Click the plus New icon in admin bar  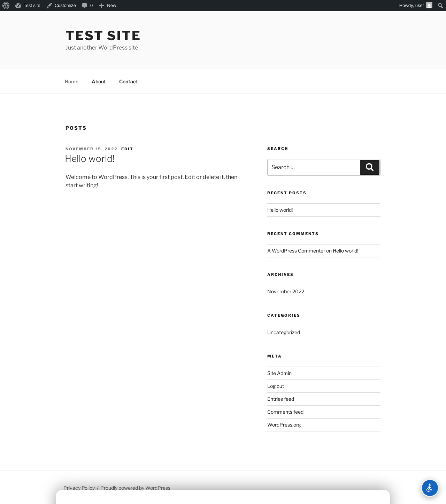pyautogui.click(x=101, y=6)
